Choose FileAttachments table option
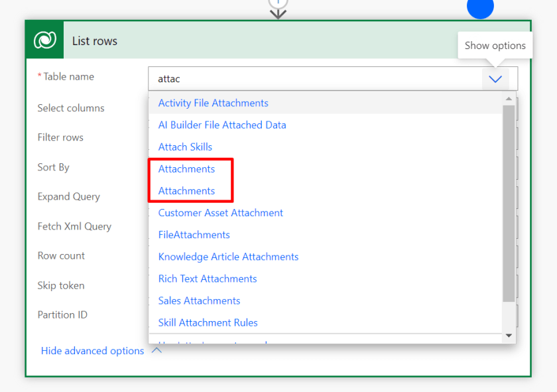Image resolution: width=557 pixels, height=392 pixels. tap(194, 234)
